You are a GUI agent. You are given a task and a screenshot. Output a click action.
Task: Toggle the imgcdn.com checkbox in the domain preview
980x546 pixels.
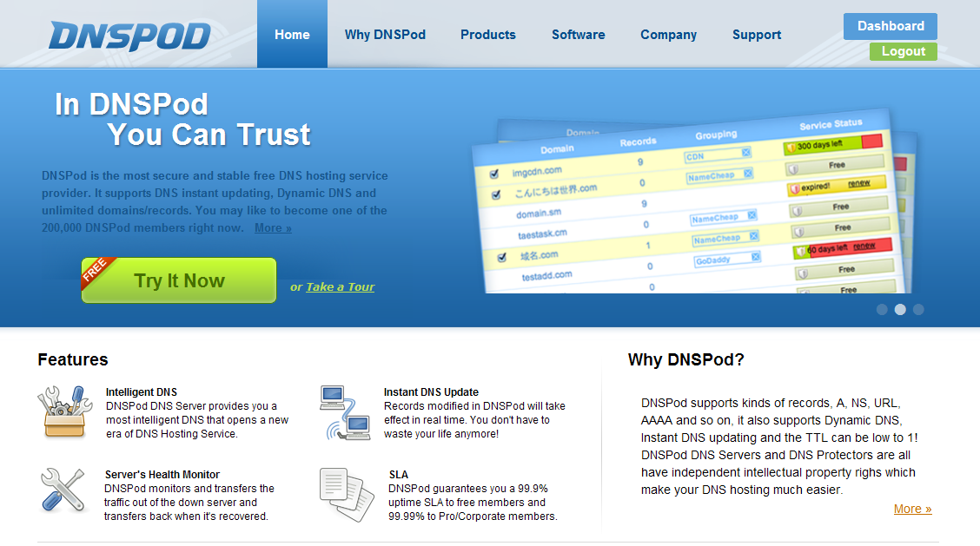(493, 174)
